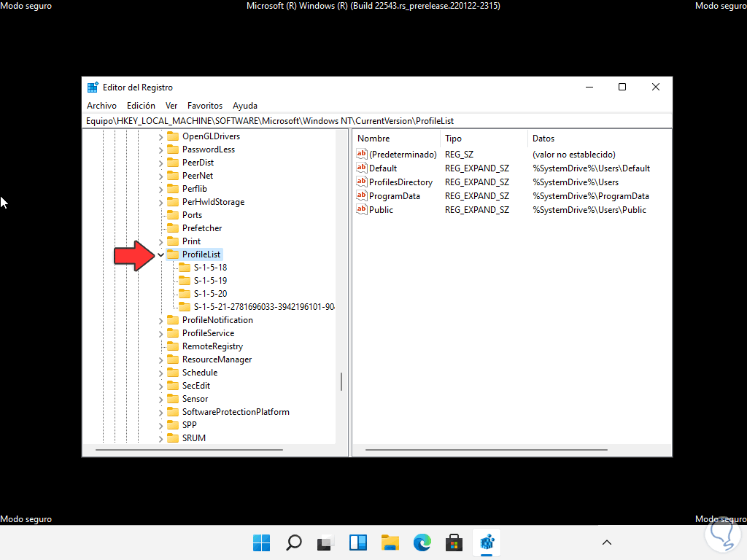Expand the ProfileService key
The image size is (747, 560).
(x=161, y=334)
